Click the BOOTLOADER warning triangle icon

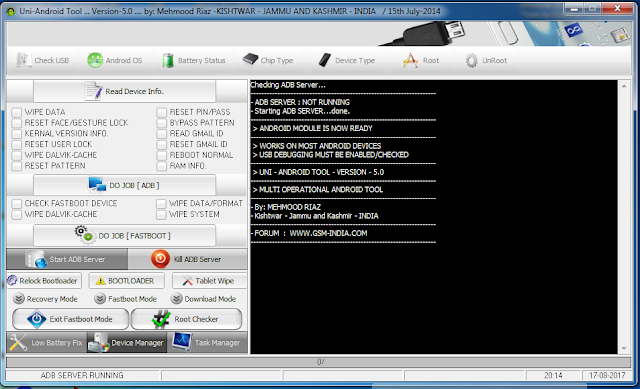pyautogui.click(x=100, y=281)
